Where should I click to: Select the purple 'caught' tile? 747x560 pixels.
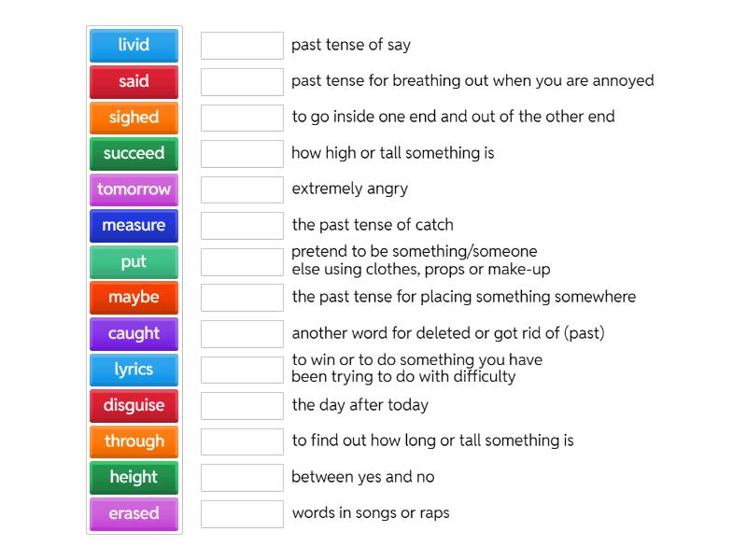click(x=134, y=333)
